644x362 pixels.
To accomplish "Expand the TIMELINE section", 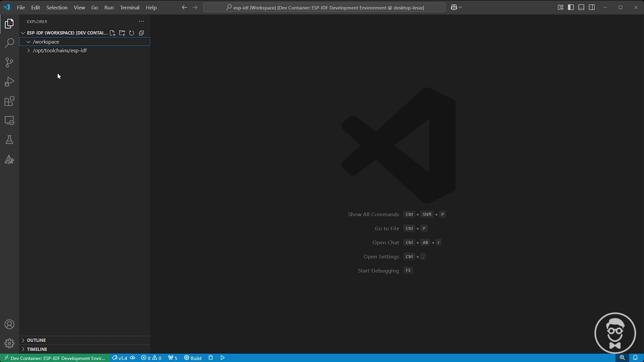I will pyautogui.click(x=23, y=349).
